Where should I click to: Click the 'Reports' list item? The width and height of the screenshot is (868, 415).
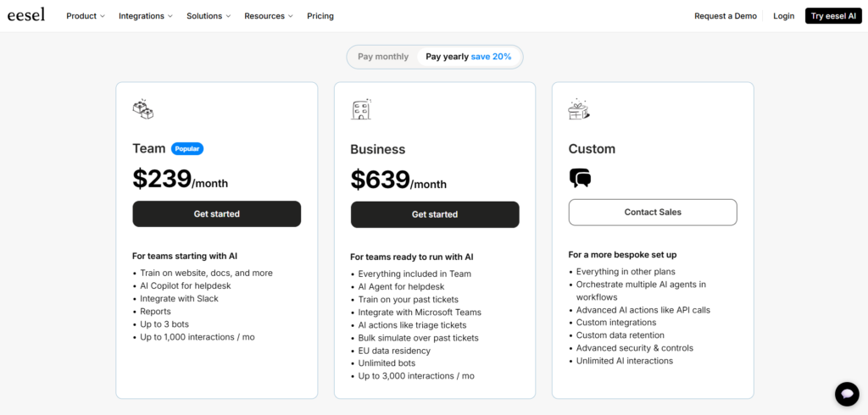[156, 311]
